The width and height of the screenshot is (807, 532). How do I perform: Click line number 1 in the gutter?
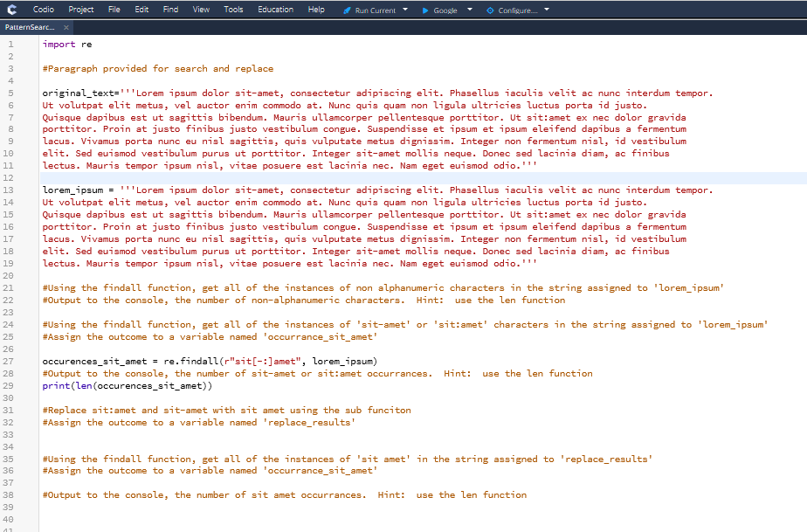pos(10,45)
